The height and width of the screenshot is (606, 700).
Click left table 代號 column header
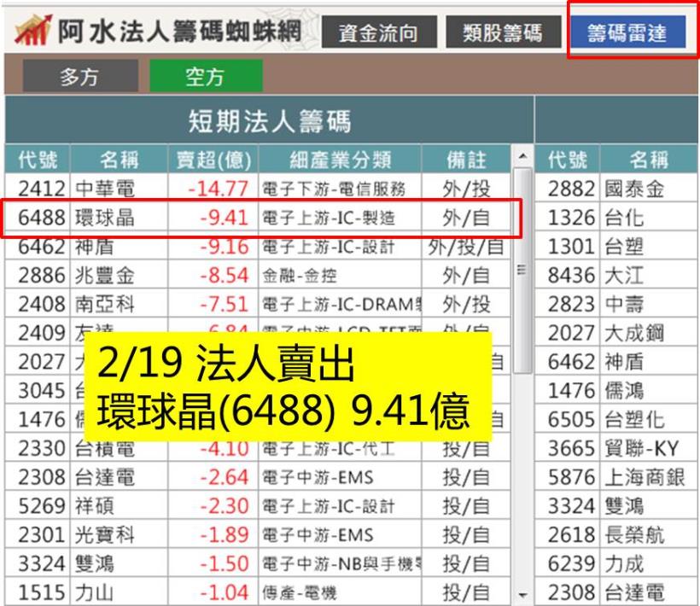(38, 160)
